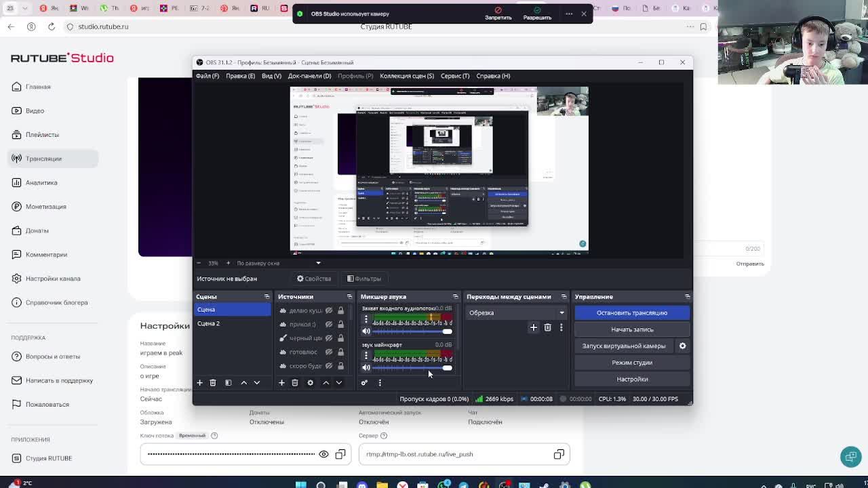Open options menu for звук майнкрафт
This screenshot has width=868, height=488.
click(366, 355)
